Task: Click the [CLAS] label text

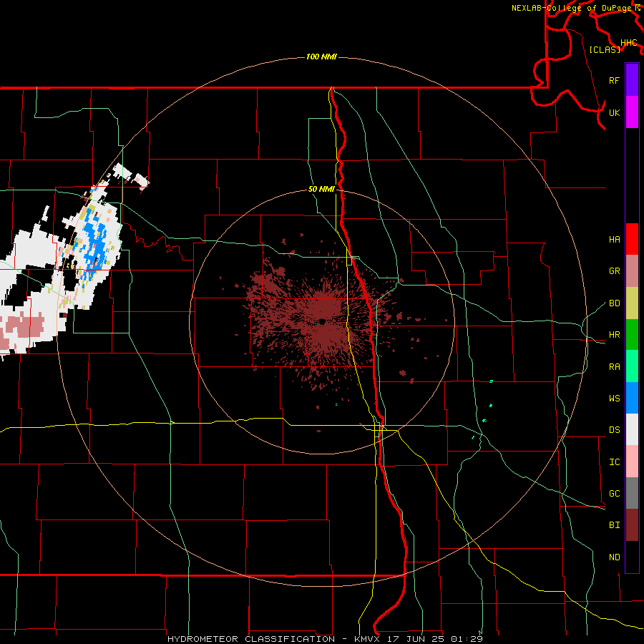Action: (x=605, y=49)
